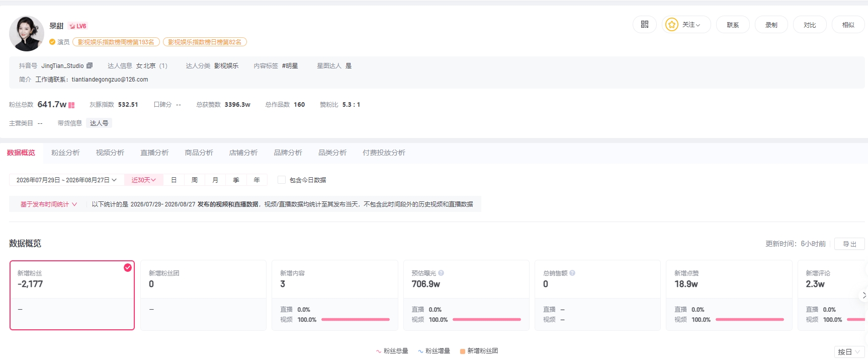The width and height of the screenshot is (868, 360).
Task: Switch to the 视频分析 tab
Action: [110, 153]
